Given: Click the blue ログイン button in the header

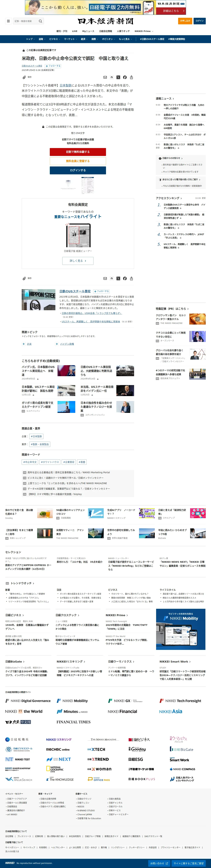Looking at the screenshot, I should (x=199, y=21).
